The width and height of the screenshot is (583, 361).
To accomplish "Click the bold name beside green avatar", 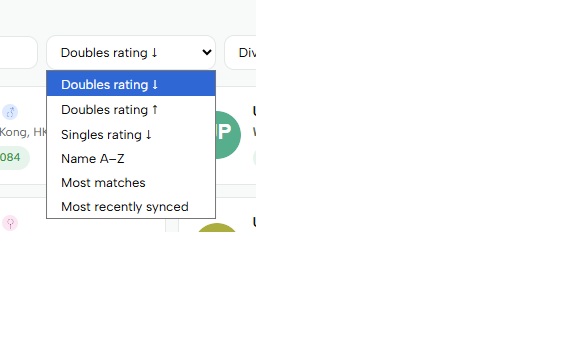I will (254, 111).
